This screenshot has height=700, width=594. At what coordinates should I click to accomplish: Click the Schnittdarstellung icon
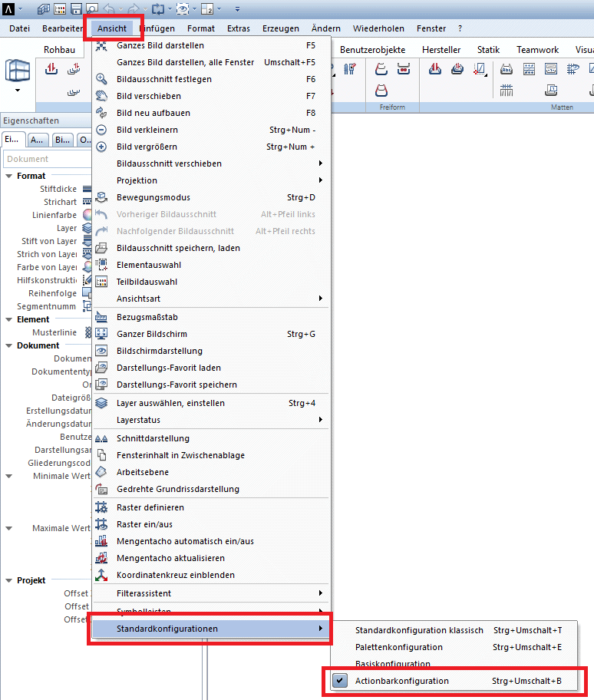(x=101, y=438)
